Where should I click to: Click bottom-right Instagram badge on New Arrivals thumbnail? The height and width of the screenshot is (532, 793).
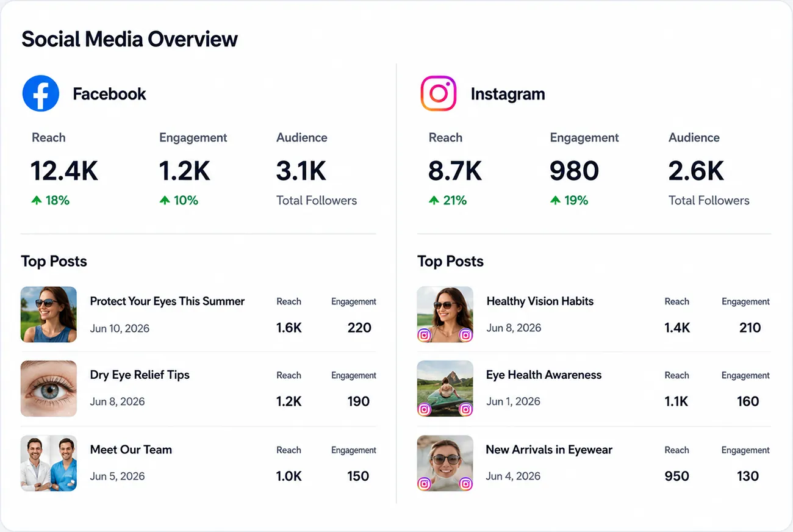tap(465, 484)
